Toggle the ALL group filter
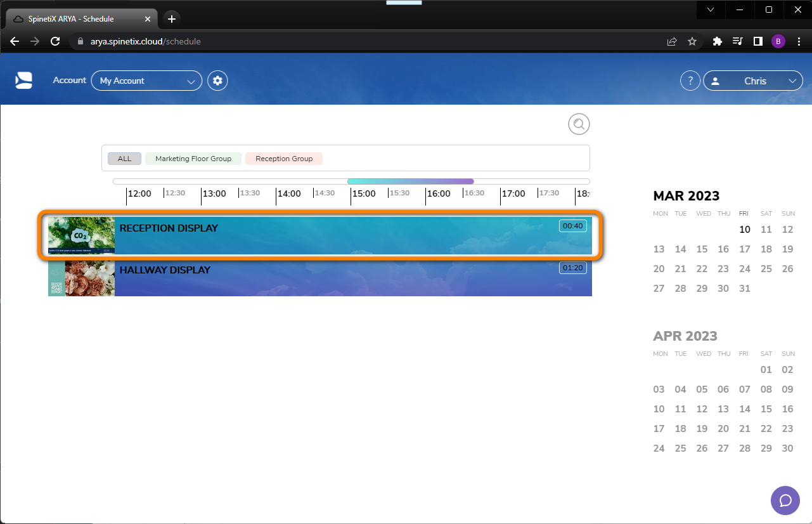 (124, 158)
